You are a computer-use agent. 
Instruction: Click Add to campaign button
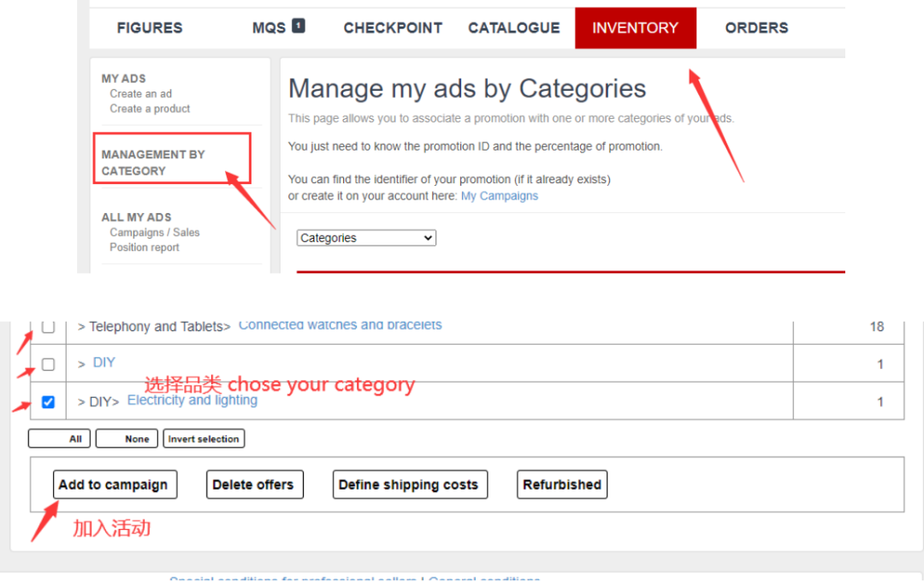[115, 484]
